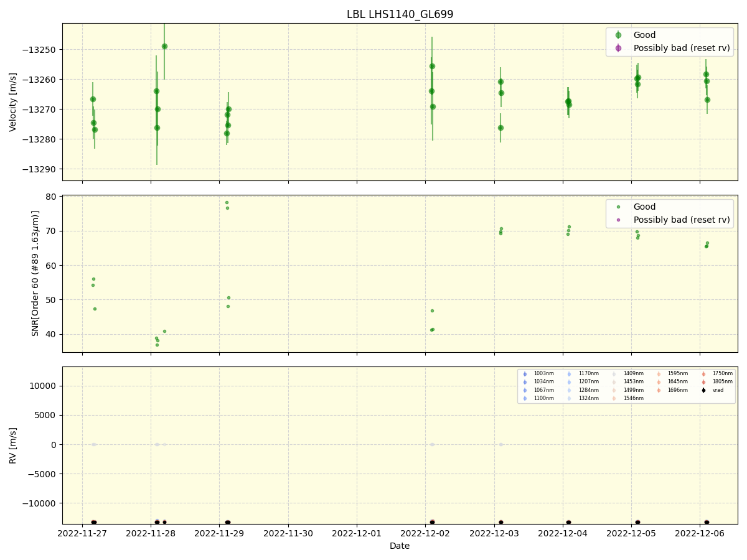
Task: Click the 2022-12-04 date tick label
Action: click(563, 534)
